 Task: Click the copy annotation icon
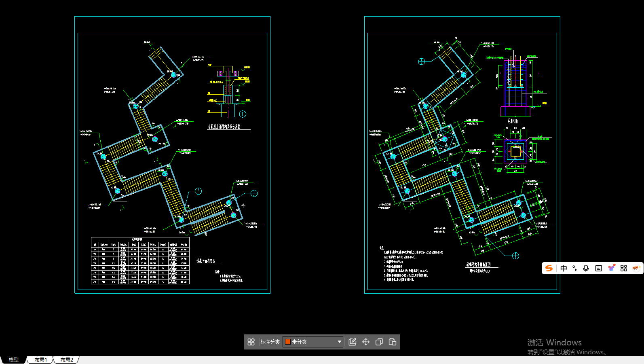[x=379, y=342]
